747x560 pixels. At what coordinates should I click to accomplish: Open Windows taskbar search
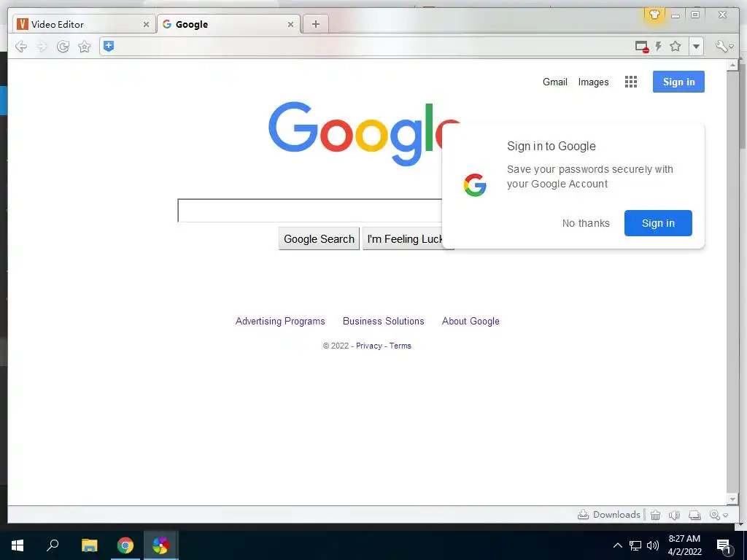(x=53, y=545)
